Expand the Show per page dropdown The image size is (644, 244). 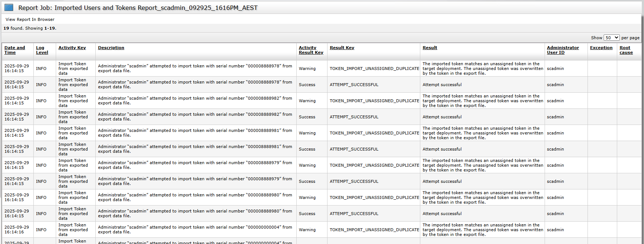[x=611, y=38]
